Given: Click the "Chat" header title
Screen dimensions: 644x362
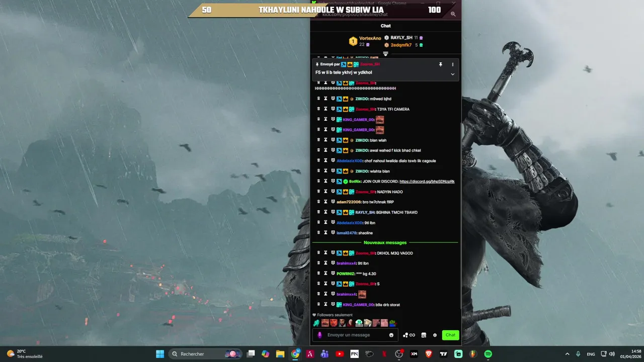Looking at the screenshot, I should 385,26.
